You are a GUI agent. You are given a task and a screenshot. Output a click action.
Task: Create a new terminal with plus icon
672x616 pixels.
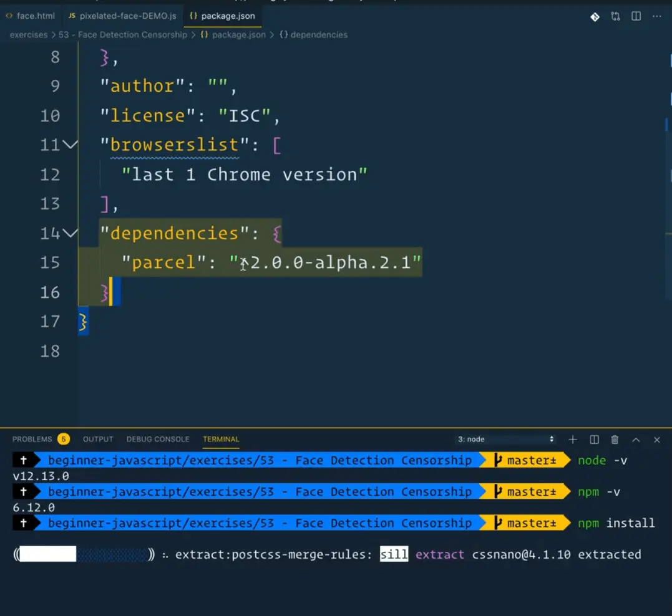tap(573, 440)
